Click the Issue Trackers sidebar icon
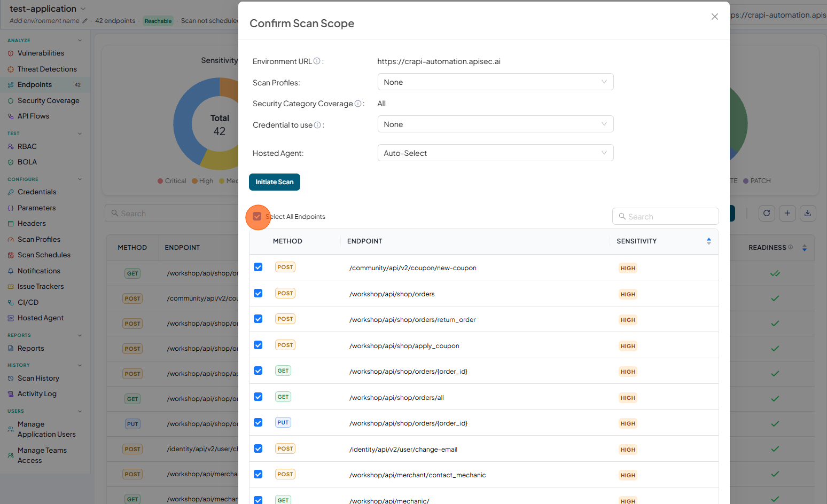This screenshot has width=827, height=504. tap(11, 287)
